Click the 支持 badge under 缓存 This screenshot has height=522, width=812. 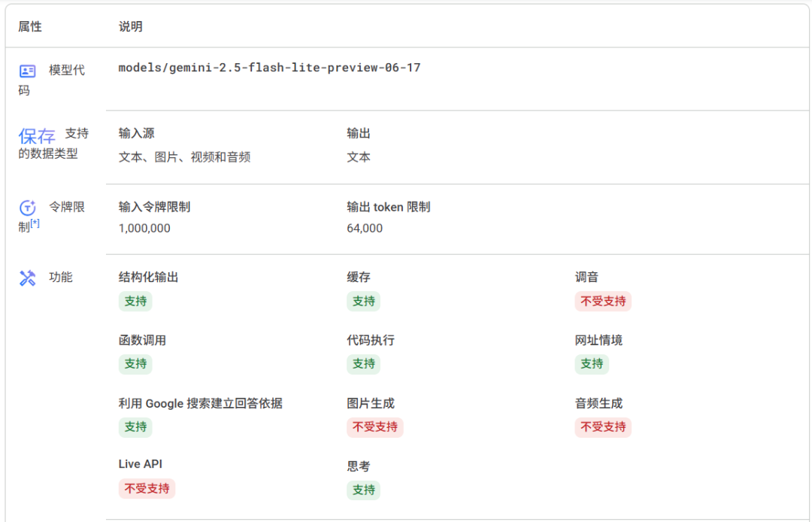363,302
